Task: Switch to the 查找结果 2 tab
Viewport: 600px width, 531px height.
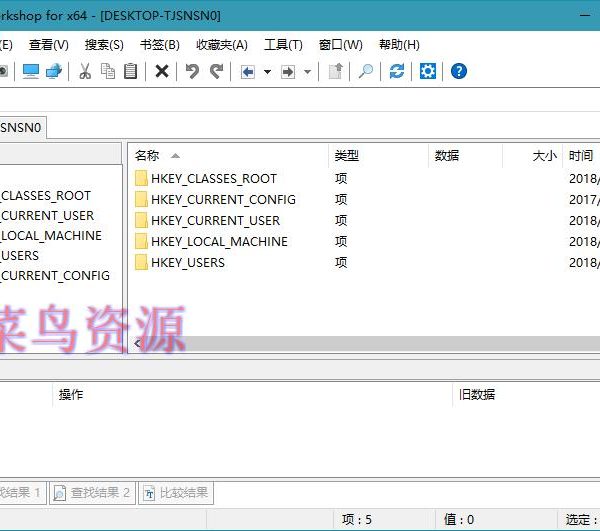Action: click(92, 492)
